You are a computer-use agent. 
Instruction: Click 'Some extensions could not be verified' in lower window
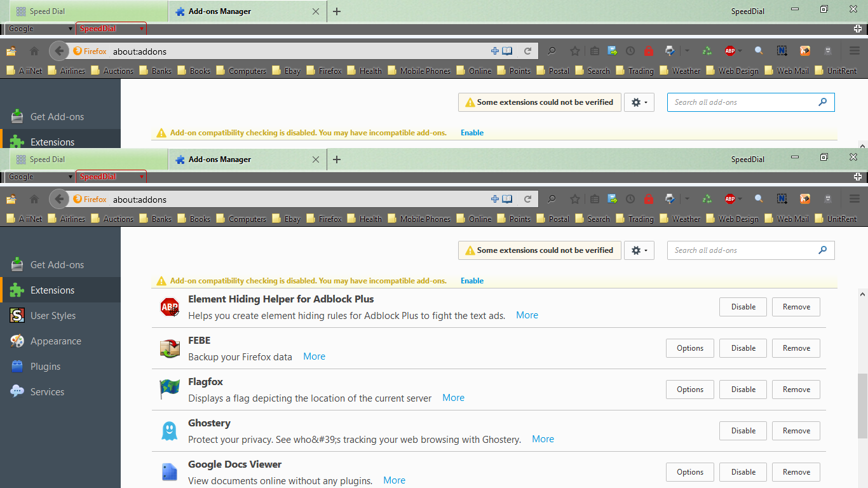(539, 250)
